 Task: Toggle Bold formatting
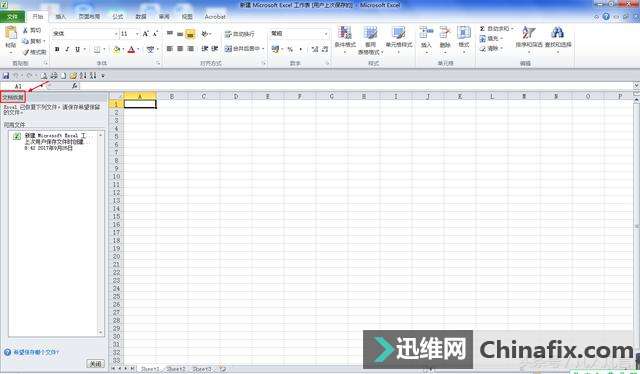[57, 49]
